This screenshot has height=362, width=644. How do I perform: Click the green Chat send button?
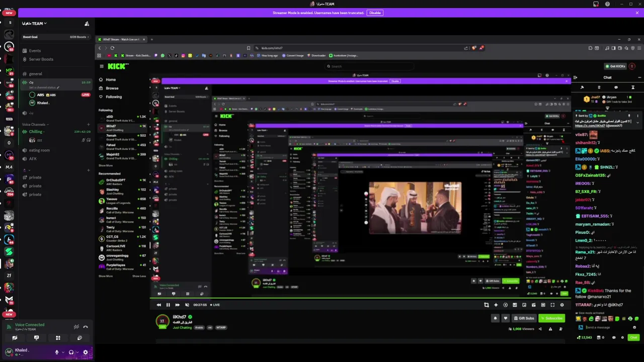click(633, 337)
